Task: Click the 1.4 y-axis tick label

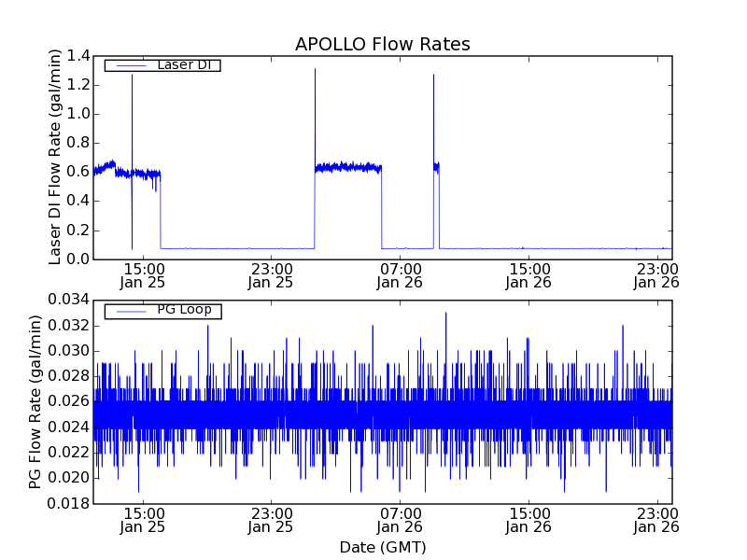Action: pos(78,56)
